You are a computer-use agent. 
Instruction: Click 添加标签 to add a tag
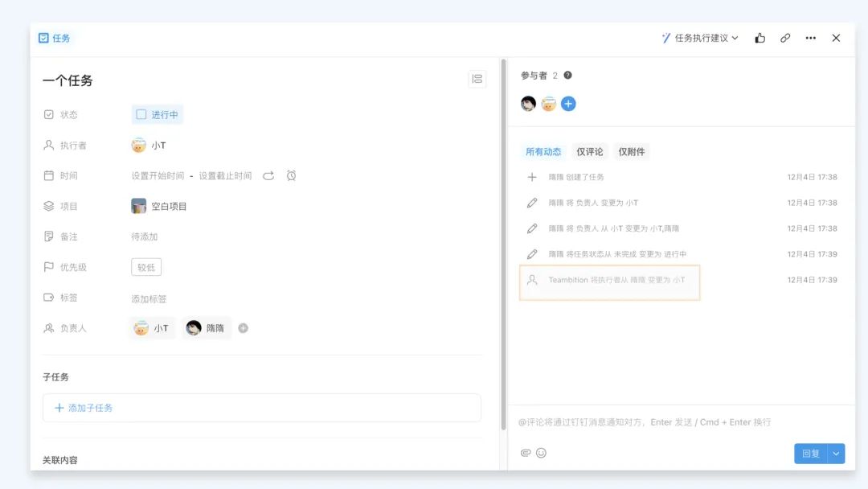(x=149, y=298)
